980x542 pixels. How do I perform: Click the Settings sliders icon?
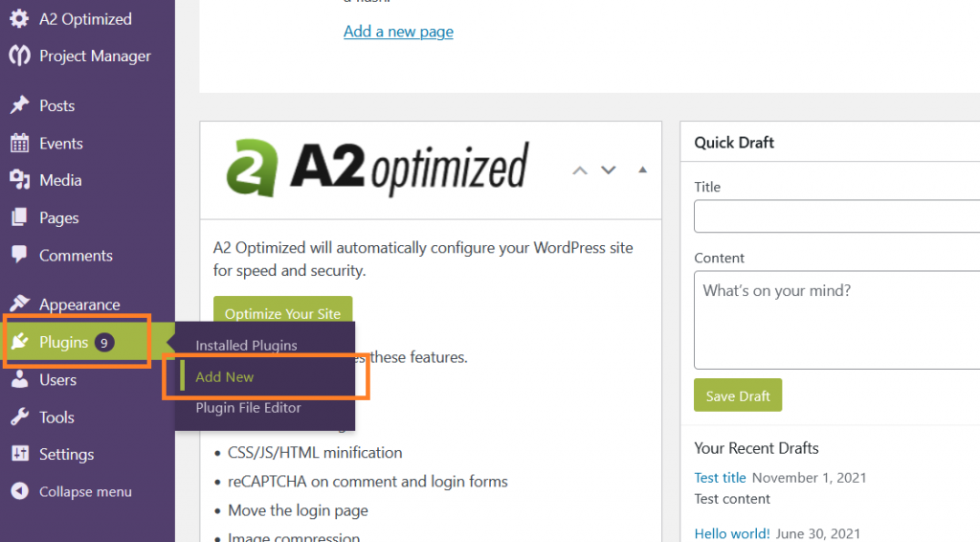[19, 454]
